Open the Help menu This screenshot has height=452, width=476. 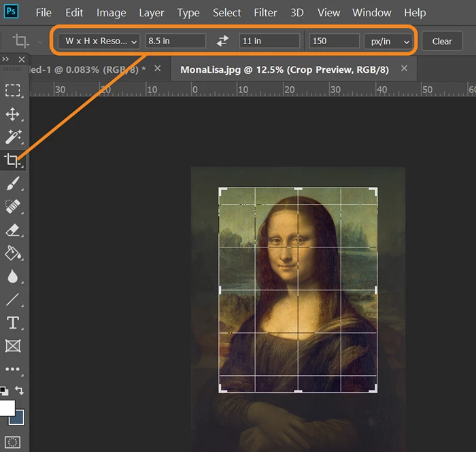tap(415, 13)
